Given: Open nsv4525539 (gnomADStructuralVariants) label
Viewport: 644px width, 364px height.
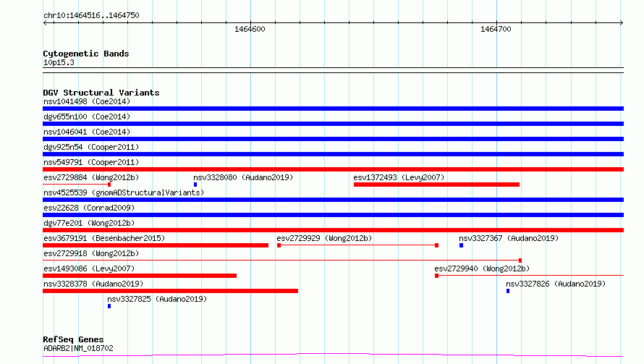Looking at the screenshot, I should tap(124, 192).
